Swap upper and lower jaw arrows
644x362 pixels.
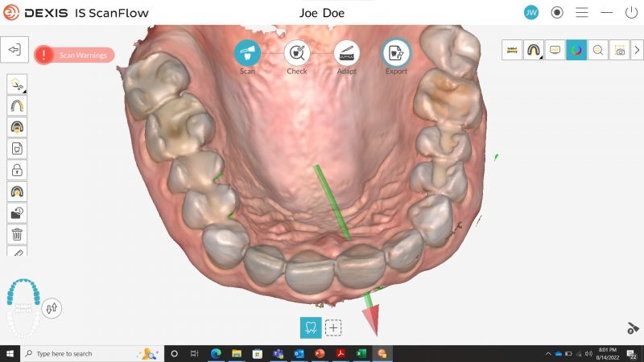coord(52,307)
